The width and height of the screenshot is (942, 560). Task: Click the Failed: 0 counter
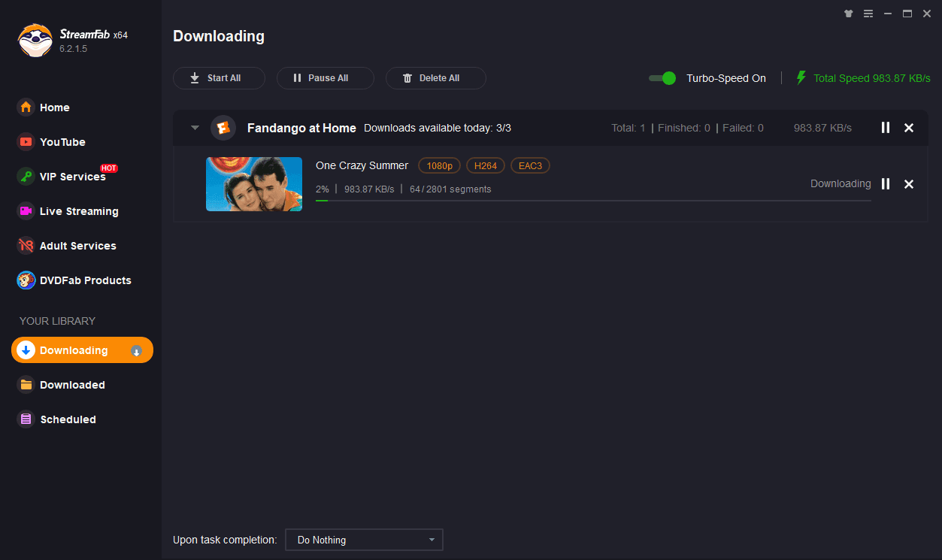(x=743, y=128)
